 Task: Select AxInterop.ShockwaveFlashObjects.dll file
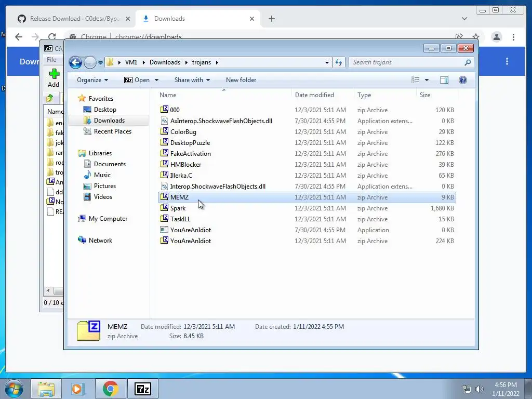coord(307,121)
